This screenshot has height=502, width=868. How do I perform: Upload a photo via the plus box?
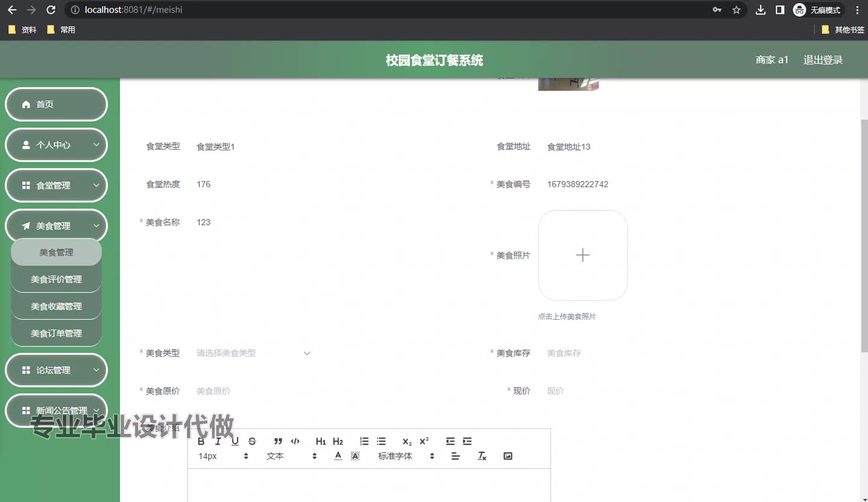point(583,255)
